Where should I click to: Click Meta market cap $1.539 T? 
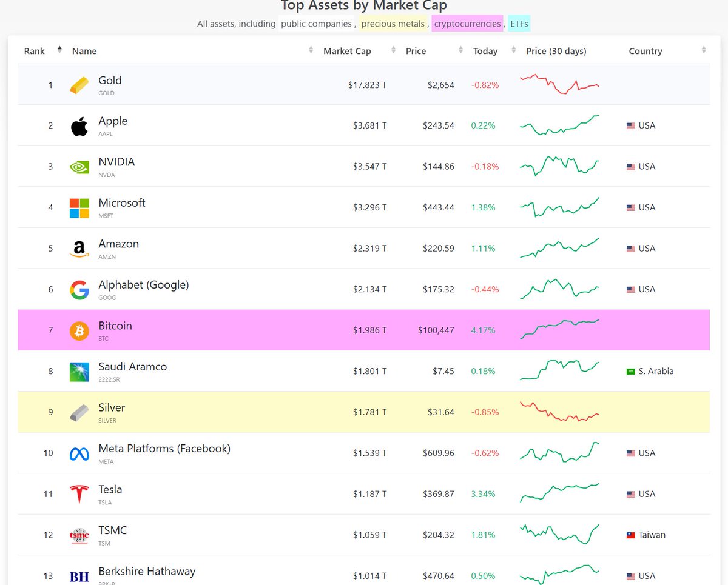point(369,453)
